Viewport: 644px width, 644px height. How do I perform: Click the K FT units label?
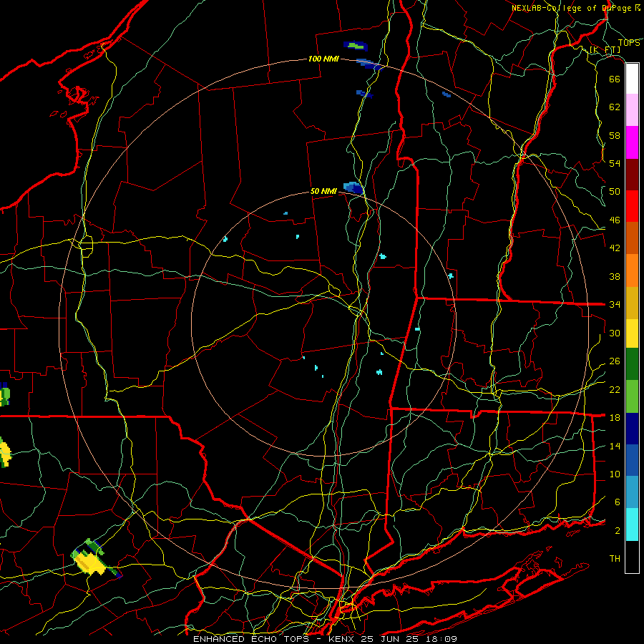(x=605, y=49)
